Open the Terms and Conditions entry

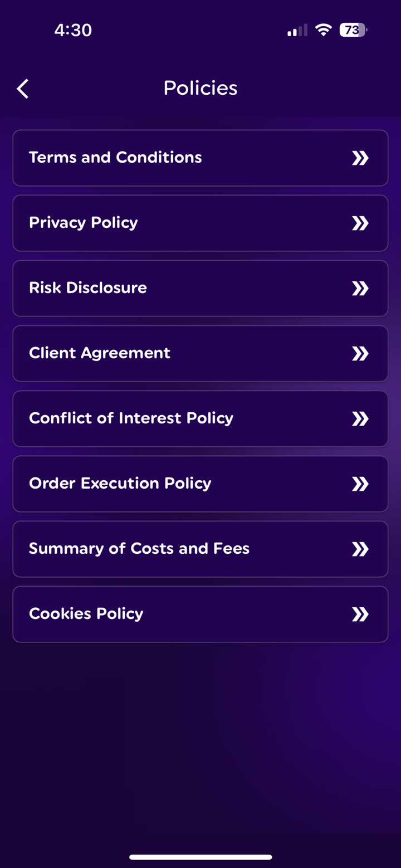point(115,158)
